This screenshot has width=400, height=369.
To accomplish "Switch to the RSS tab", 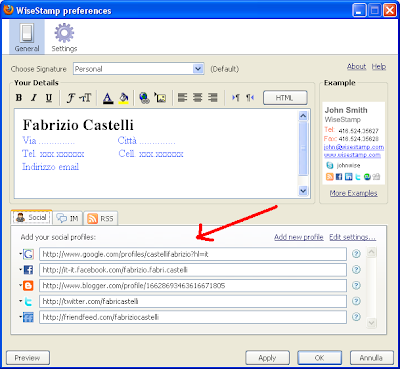I will click(x=101, y=218).
